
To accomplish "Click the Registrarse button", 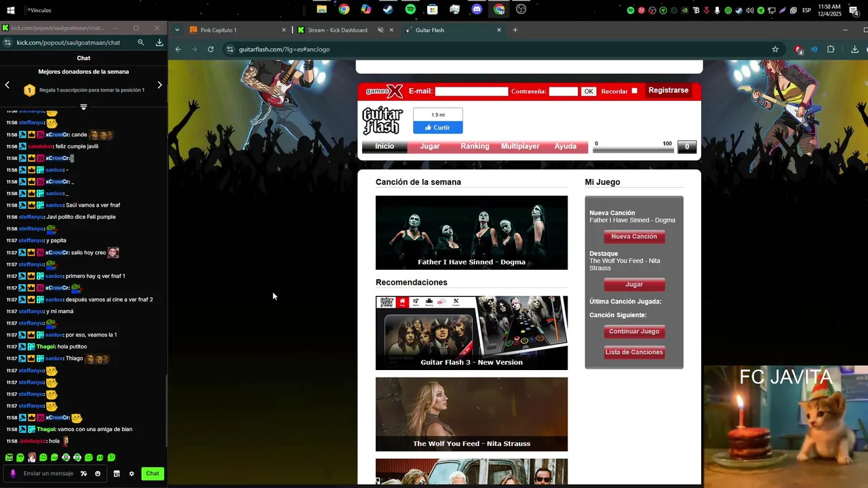I will pos(668,91).
